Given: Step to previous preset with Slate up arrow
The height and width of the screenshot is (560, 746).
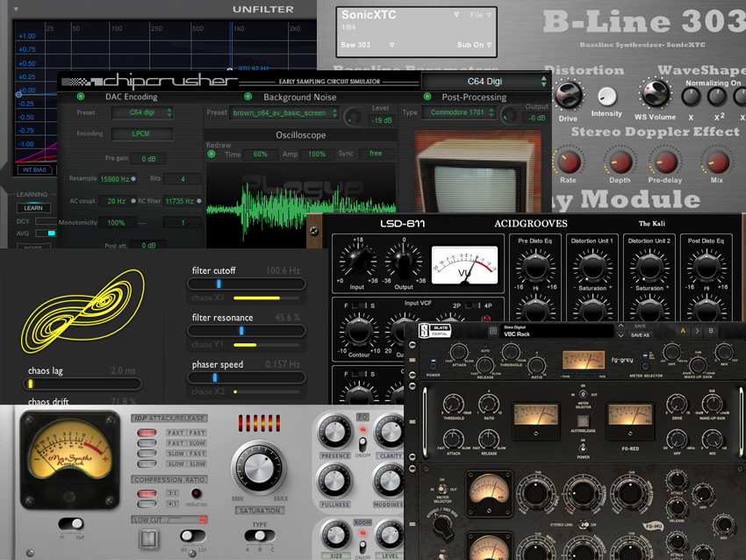Looking at the screenshot, I should [x=620, y=326].
